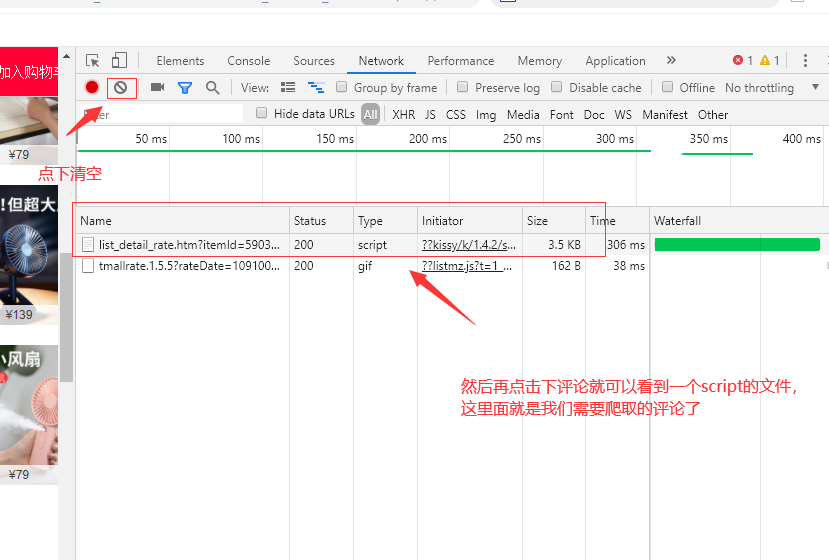Enable Group by frame checkbox
This screenshot has height=560, width=829.
(342, 87)
